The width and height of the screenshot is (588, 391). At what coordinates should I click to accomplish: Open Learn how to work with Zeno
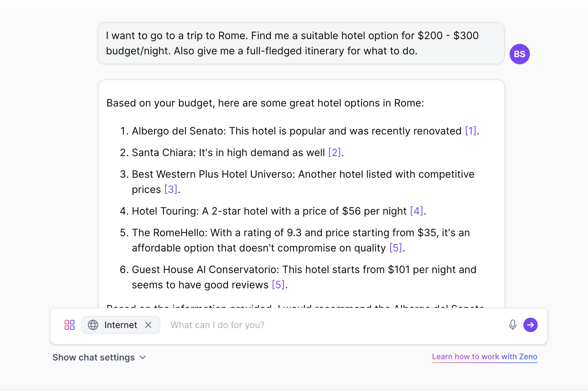[x=484, y=357]
